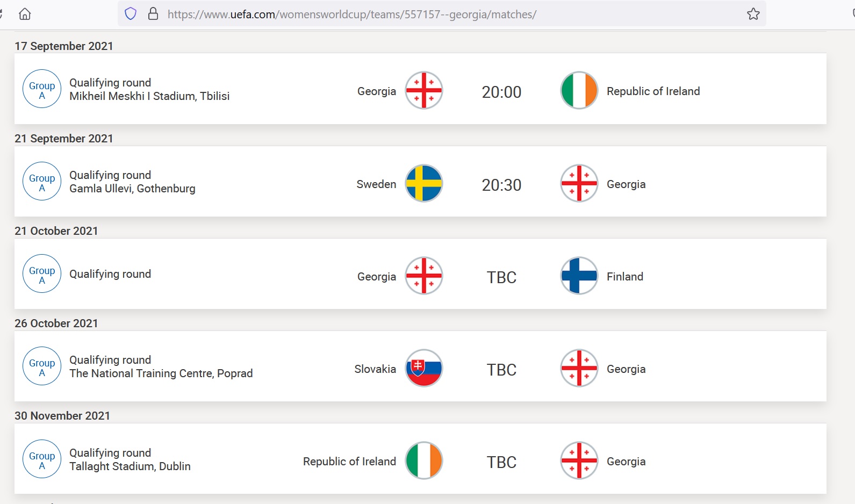Click the site security padlock icon
Screen dimensions: 855x504
(x=153, y=14)
